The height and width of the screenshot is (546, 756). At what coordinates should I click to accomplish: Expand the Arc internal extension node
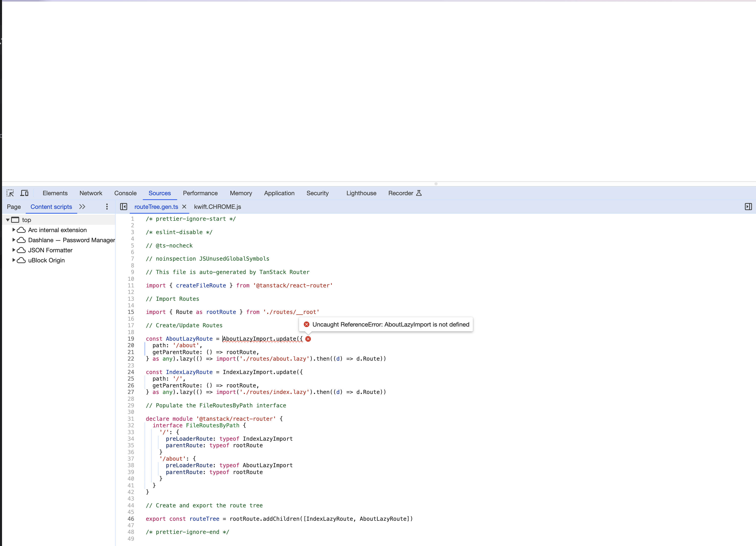(14, 230)
